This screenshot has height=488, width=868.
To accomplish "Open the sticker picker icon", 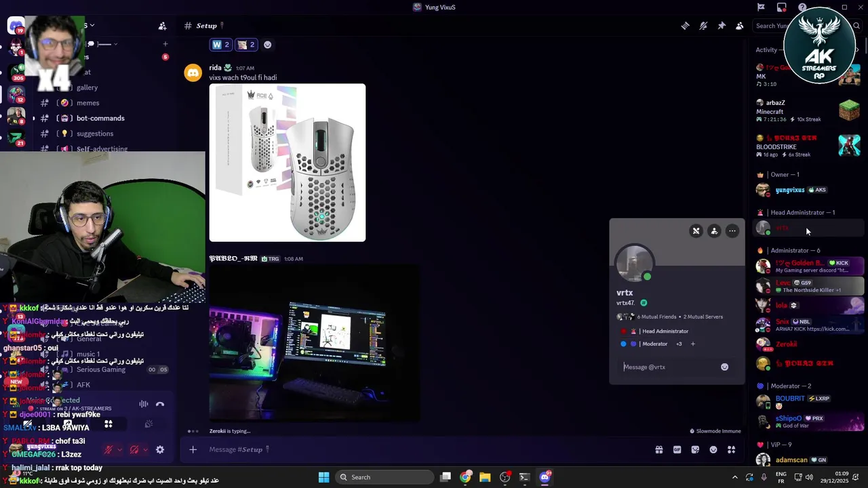I will 695,449.
